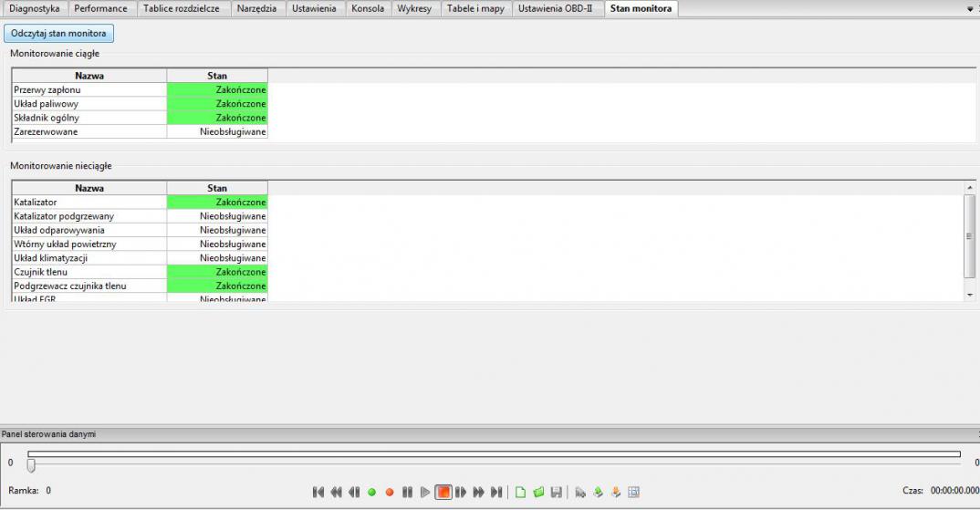Open data file with green folder icon
The height and width of the screenshot is (510, 980).
tap(538, 493)
